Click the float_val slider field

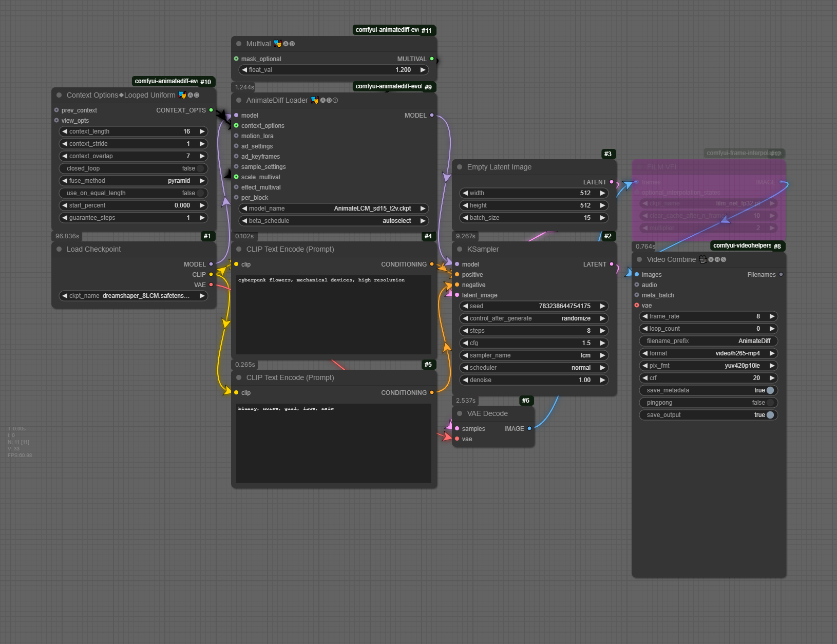tap(334, 70)
